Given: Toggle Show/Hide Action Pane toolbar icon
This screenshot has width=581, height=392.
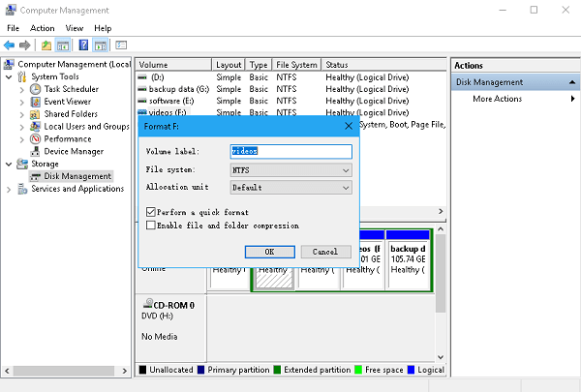Looking at the screenshot, I should pyautogui.click(x=101, y=45).
